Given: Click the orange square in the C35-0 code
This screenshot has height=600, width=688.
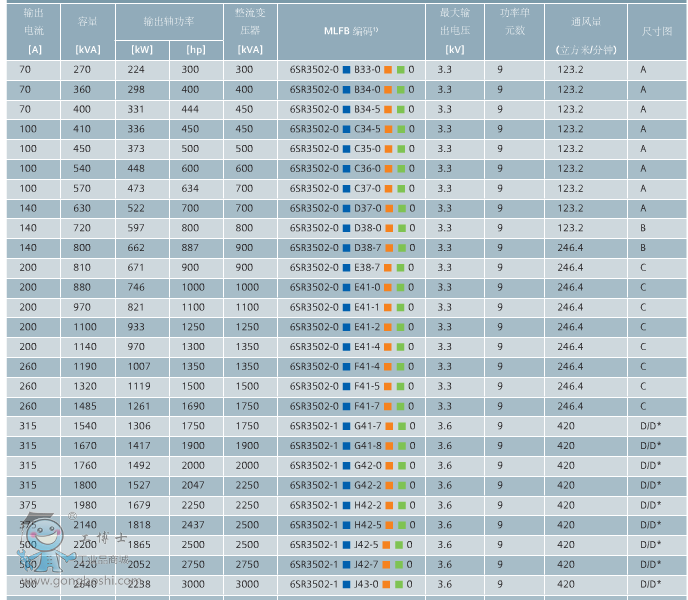Looking at the screenshot, I should coord(388,149).
